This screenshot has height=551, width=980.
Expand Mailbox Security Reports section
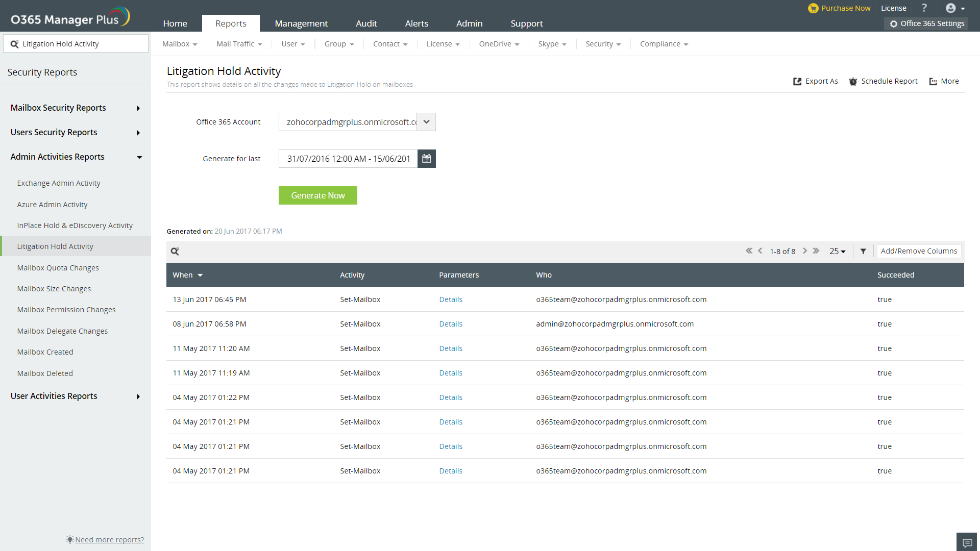click(x=138, y=108)
